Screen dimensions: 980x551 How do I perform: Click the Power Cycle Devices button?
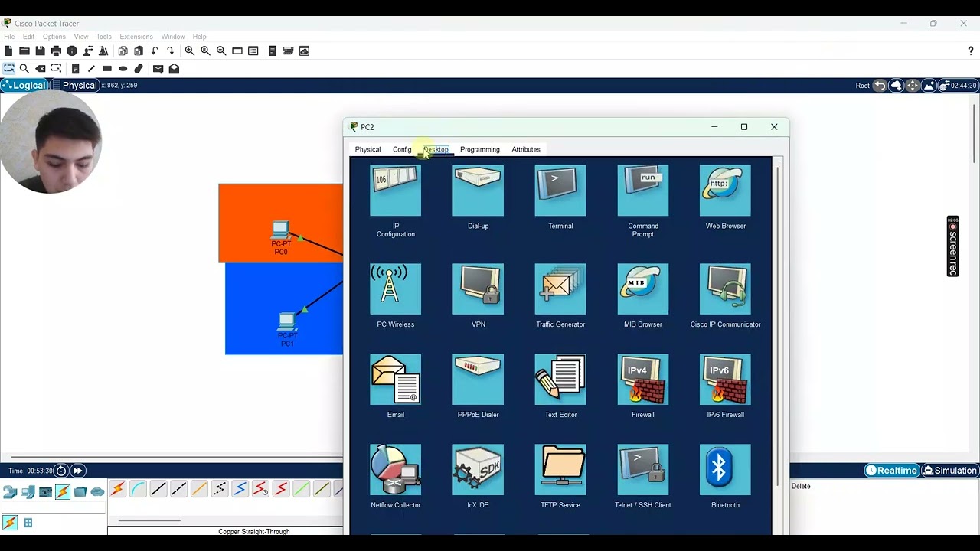[x=61, y=471]
